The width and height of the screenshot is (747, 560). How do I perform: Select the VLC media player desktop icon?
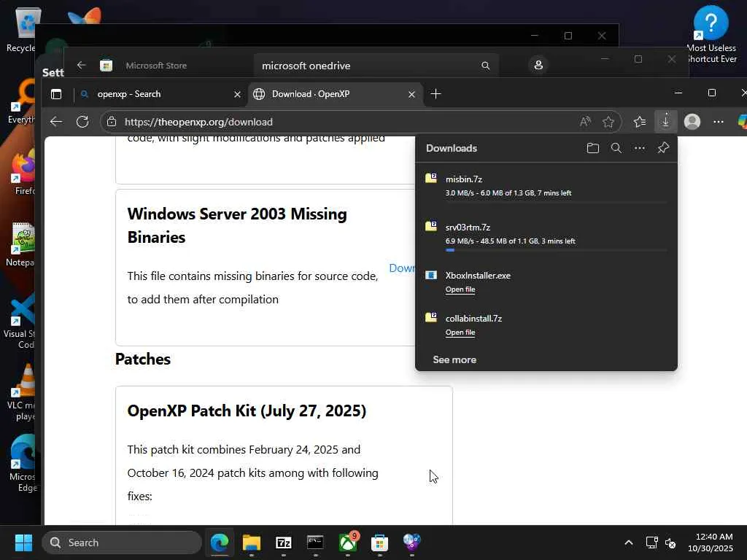coord(21,392)
